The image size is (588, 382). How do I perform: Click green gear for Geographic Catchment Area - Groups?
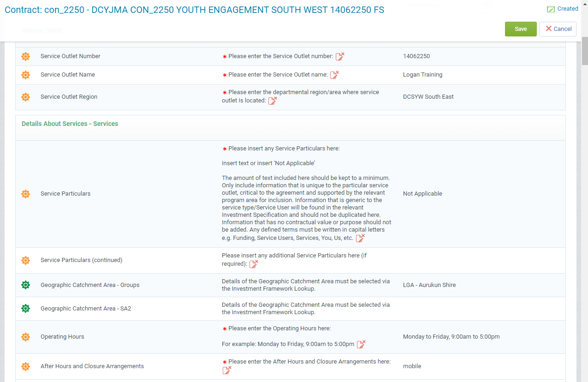click(26, 285)
